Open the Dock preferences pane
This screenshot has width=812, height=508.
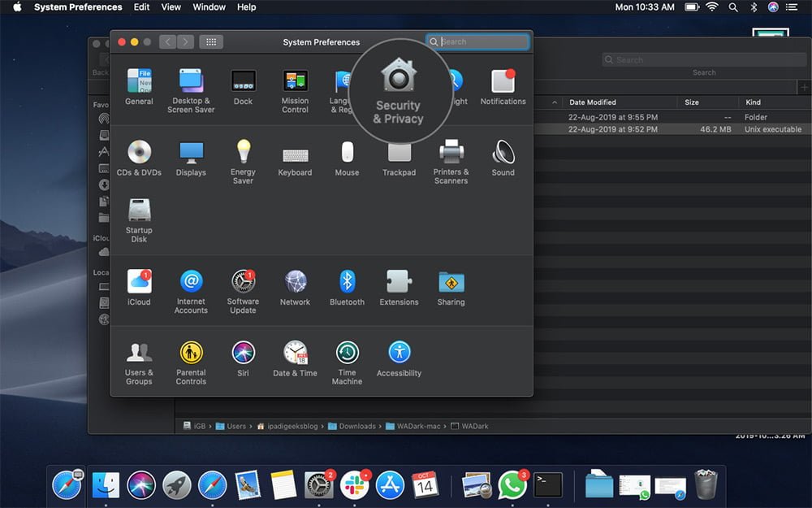tap(243, 87)
